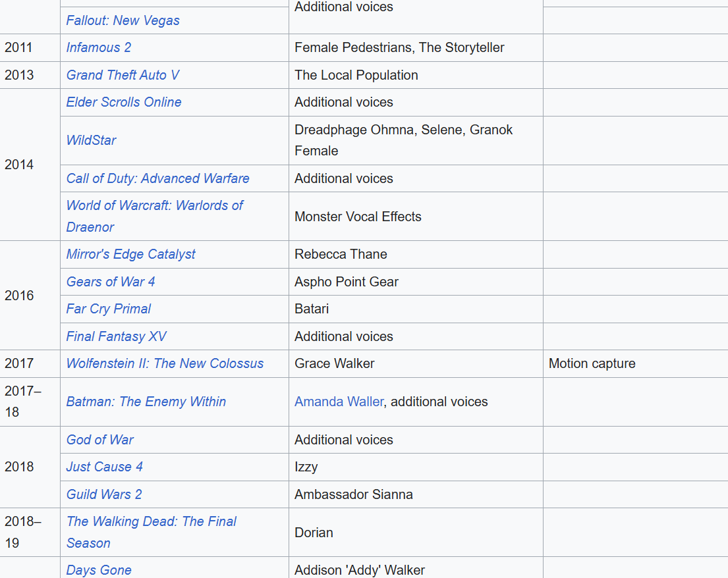The image size is (728, 578).
Task: Open the God of War link
Action: (100, 440)
